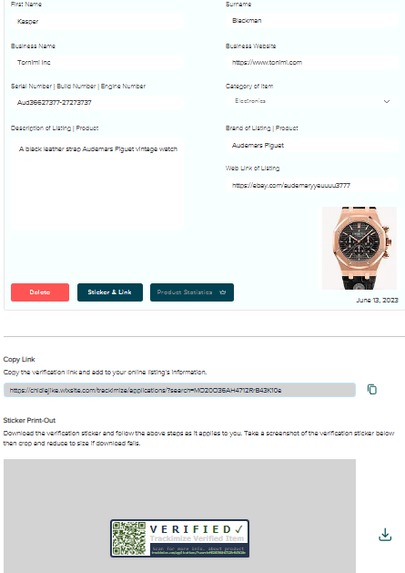Viewport: 405px width, 573px height.
Task: Copy the verification link using the copy icon
Action: [372, 390]
